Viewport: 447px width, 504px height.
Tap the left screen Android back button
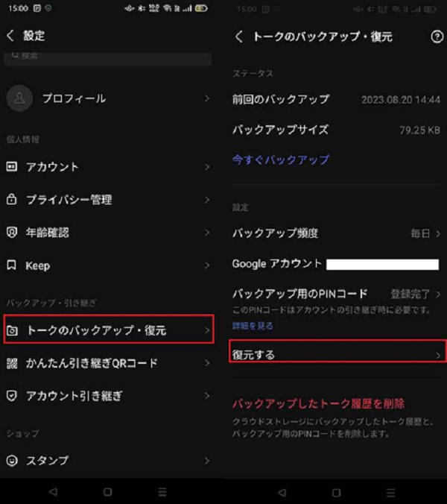tap(54, 492)
